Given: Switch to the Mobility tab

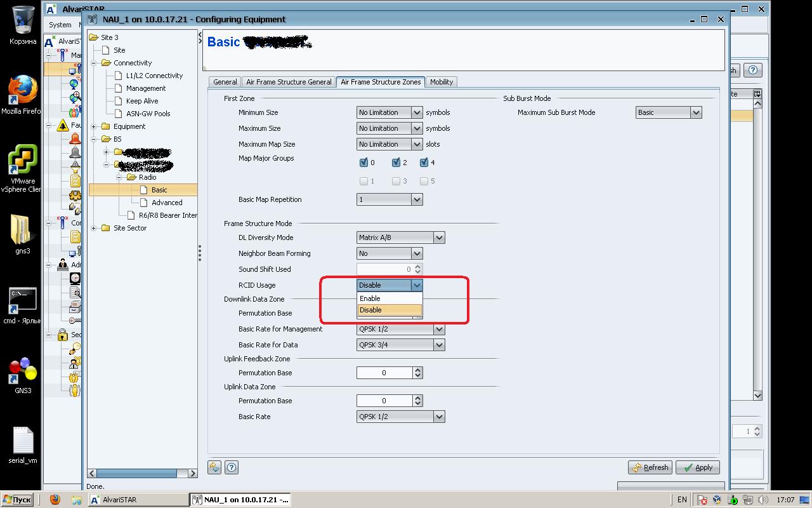Looking at the screenshot, I should click(442, 82).
